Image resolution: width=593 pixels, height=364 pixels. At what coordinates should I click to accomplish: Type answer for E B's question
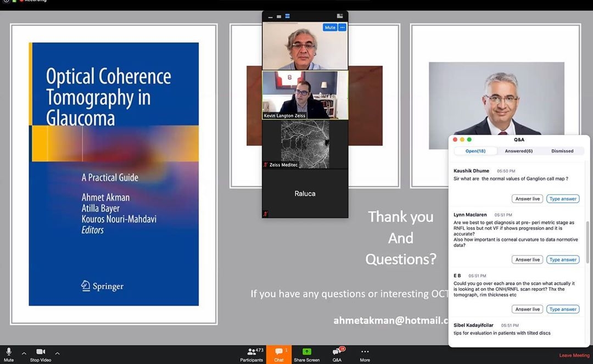[x=563, y=309]
